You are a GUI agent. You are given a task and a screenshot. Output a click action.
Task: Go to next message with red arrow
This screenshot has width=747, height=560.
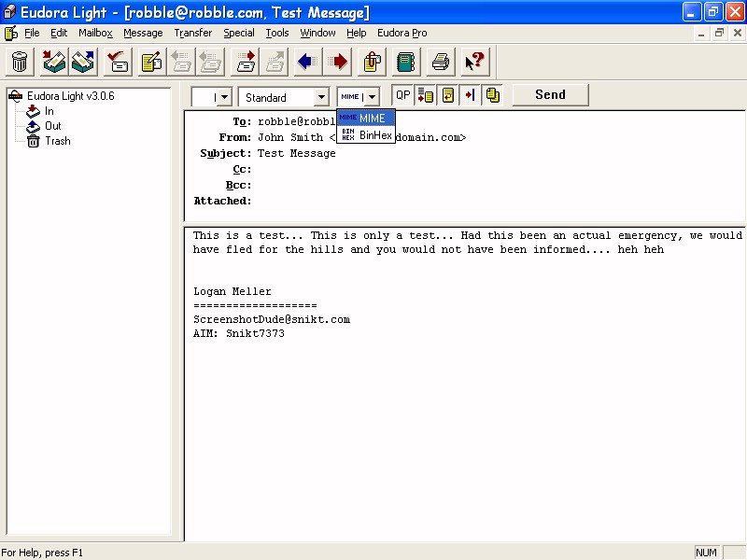point(337,62)
